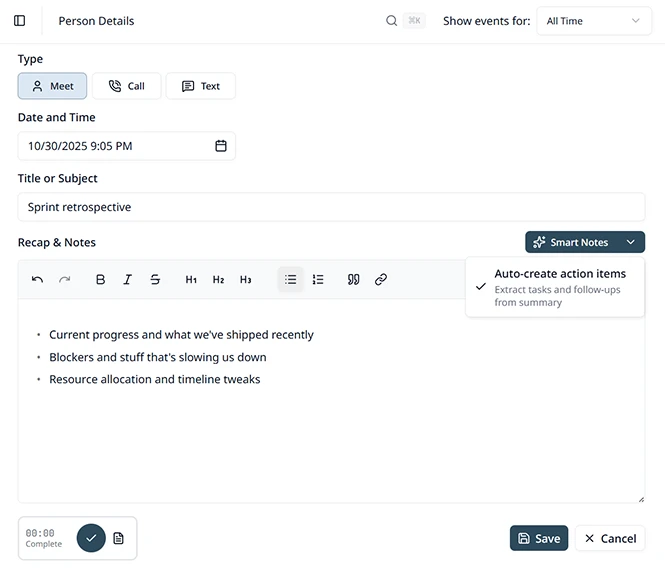Edit the Title or Subject field
This screenshot has height=574, width=665.
click(331, 207)
